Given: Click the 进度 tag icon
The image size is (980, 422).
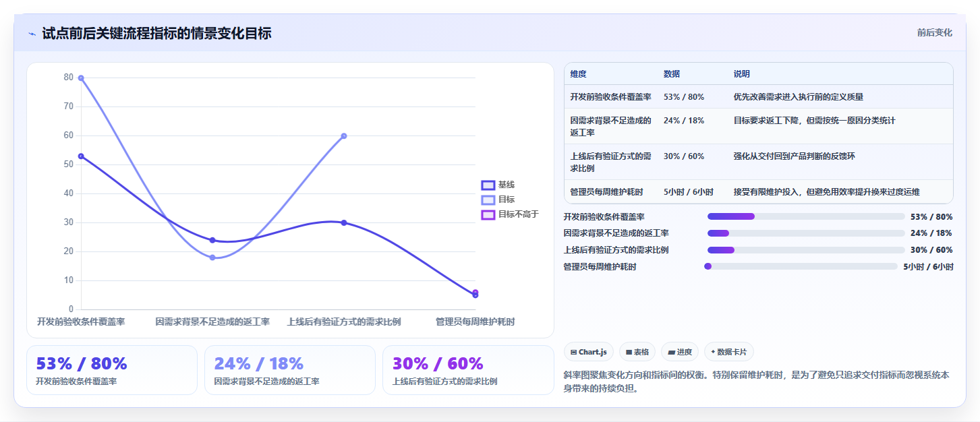Looking at the screenshot, I should [x=672, y=352].
